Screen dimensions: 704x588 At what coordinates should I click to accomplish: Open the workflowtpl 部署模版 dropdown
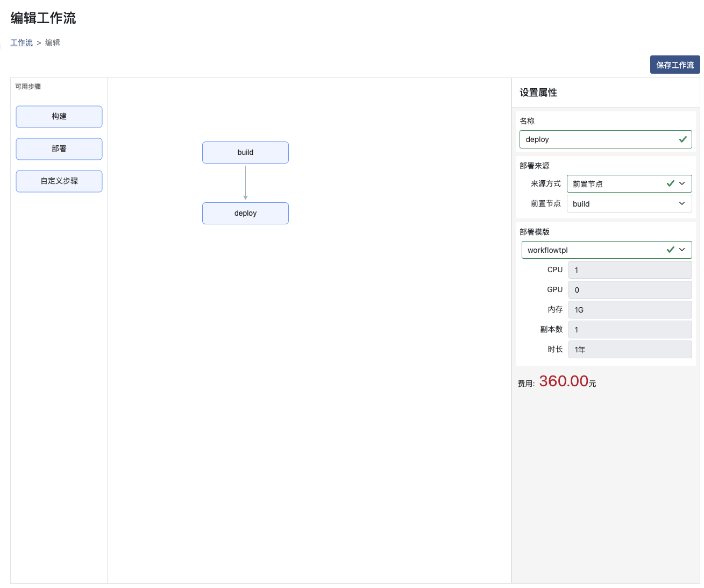(x=597, y=250)
